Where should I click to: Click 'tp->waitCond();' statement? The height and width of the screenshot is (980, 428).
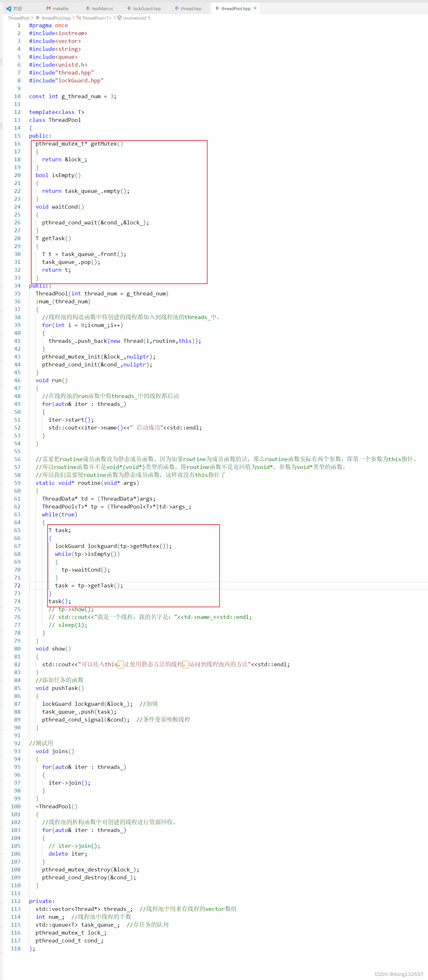point(86,570)
